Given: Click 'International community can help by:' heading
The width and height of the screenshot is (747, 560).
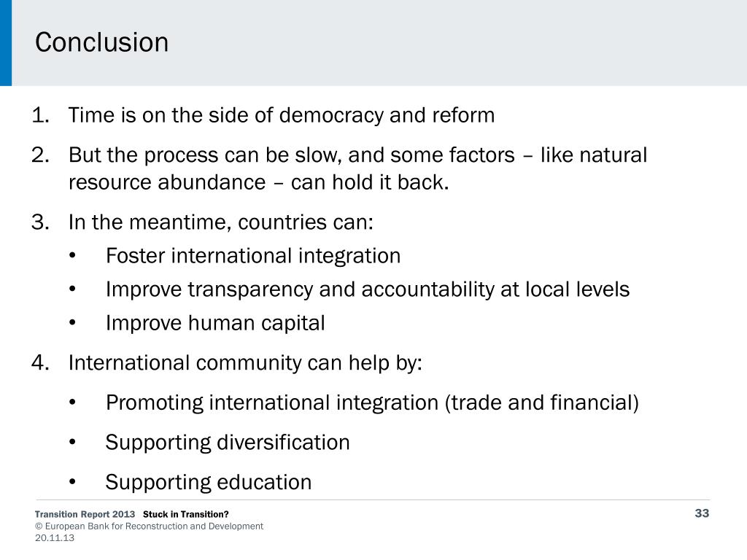Looking at the screenshot, I should coord(245,363).
